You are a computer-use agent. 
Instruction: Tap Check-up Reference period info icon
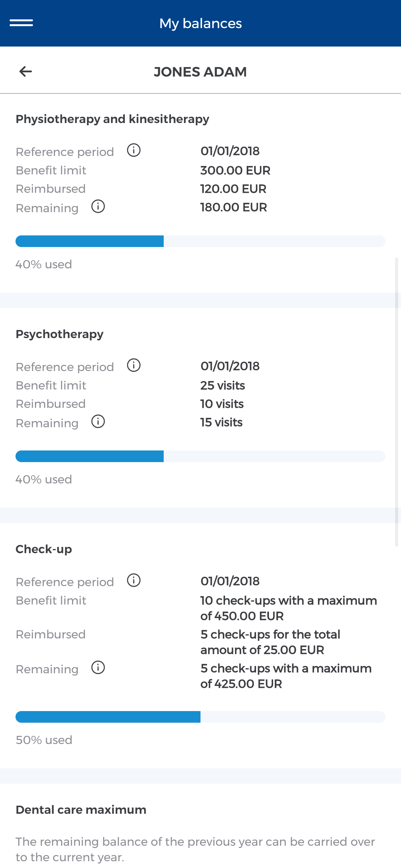point(134,580)
